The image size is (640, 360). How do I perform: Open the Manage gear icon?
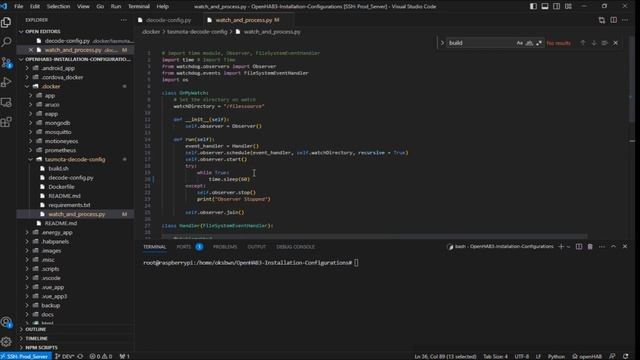(x=6, y=342)
